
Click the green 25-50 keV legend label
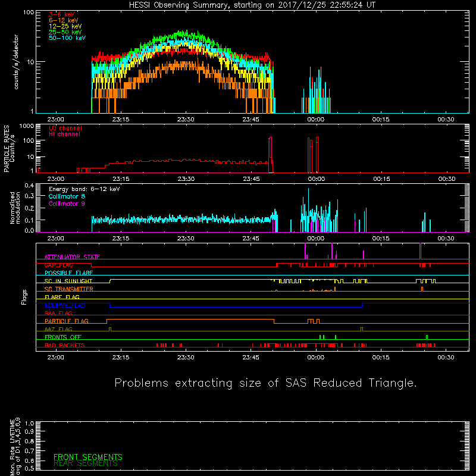click(65, 32)
